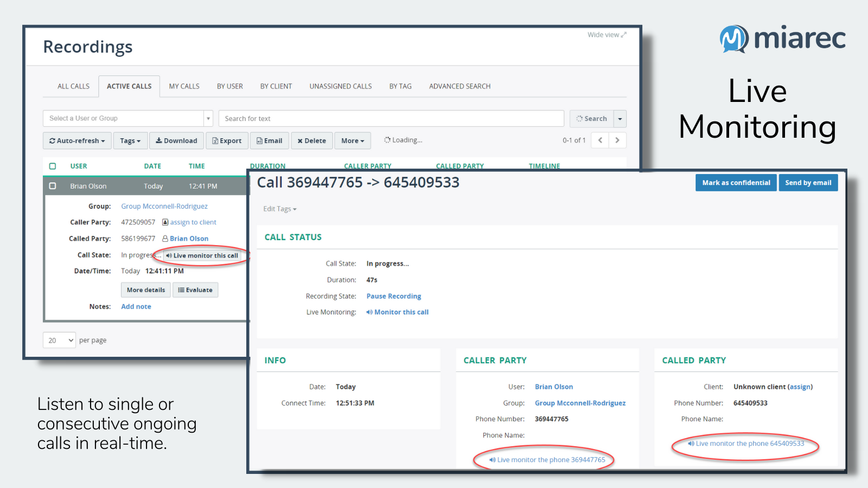The width and height of the screenshot is (868, 488).
Task: Click the Mark as confidential button
Action: (736, 182)
